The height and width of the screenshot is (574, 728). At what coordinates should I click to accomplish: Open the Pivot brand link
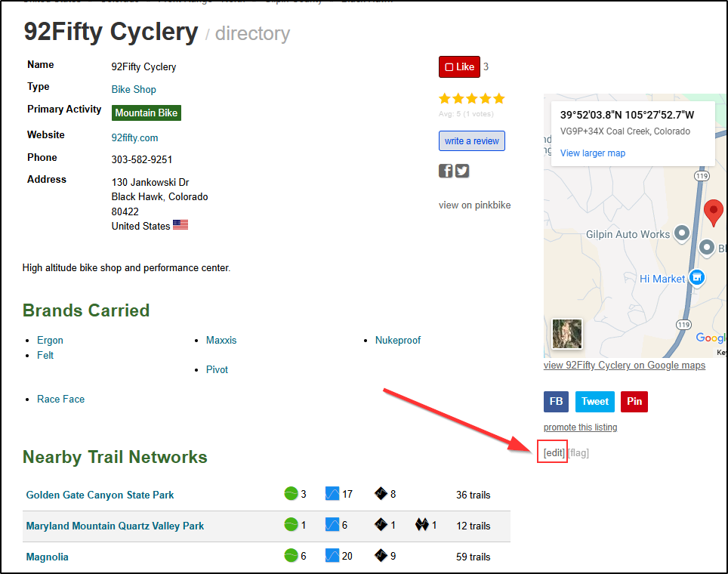pos(217,369)
